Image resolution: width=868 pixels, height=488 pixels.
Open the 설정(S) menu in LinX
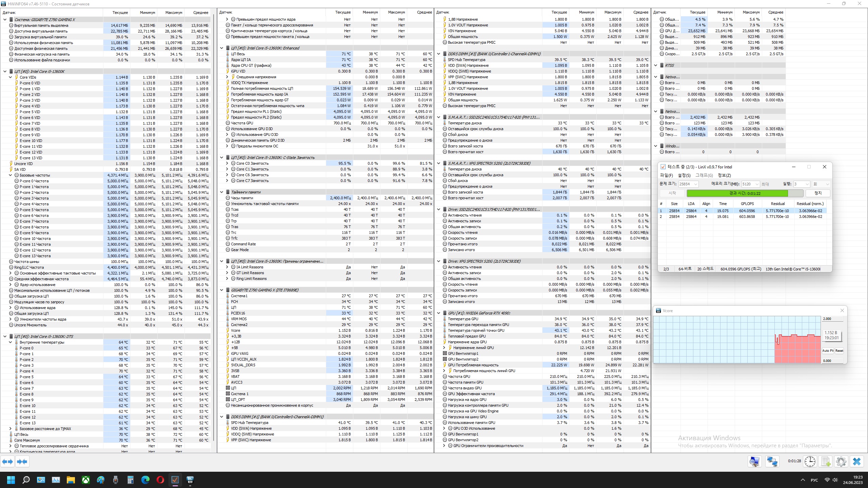pos(684,175)
